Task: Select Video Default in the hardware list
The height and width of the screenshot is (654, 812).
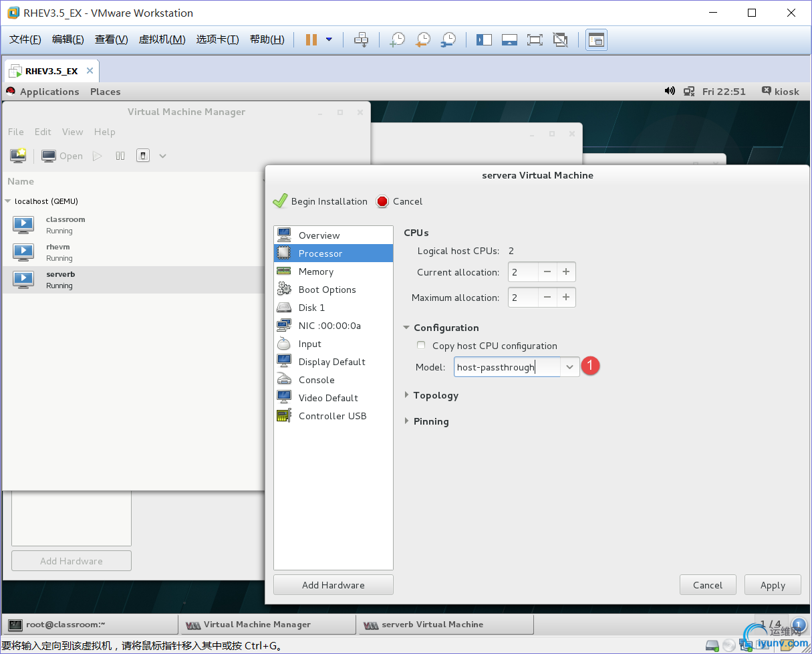Action: [333, 398]
